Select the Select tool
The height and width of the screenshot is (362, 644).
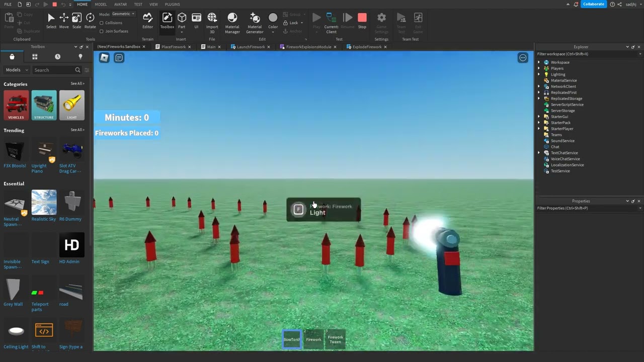tap(51, 21)
